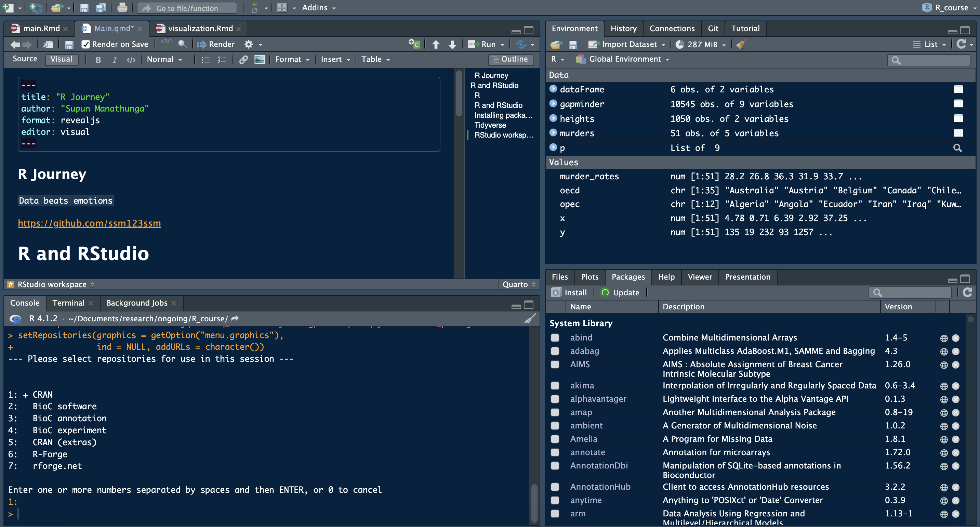Open the Find/Replace magnifier in editor toolbar
The image size is (980, 527).
(183, 44)
